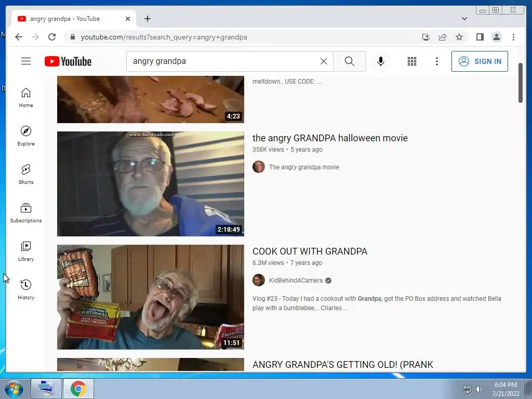This screenshot has width=532, height=399.
Task: Share this page icon
Action: (443, 37)
